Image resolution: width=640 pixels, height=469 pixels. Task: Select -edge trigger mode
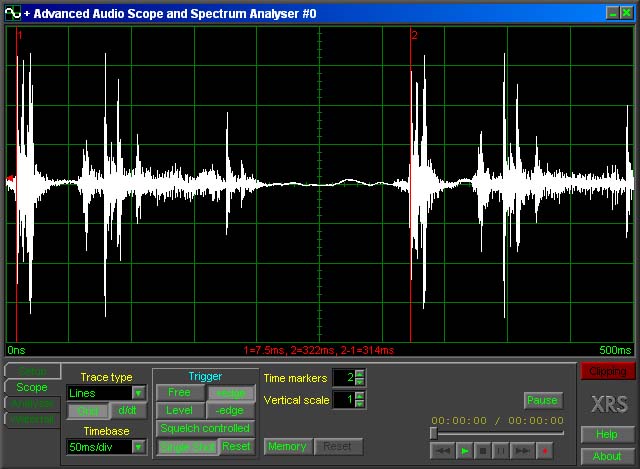point(230,410)
